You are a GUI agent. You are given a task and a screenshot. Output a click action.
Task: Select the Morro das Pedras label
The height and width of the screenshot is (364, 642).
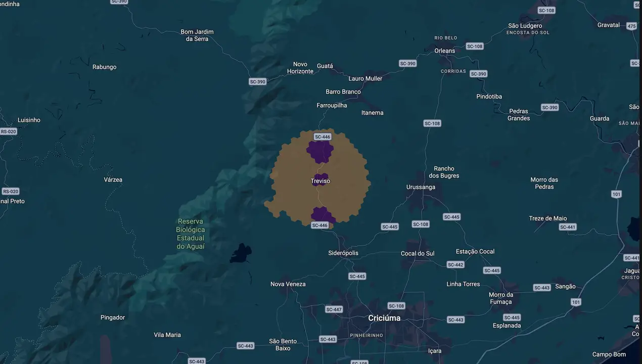click(x=544, y=183)
